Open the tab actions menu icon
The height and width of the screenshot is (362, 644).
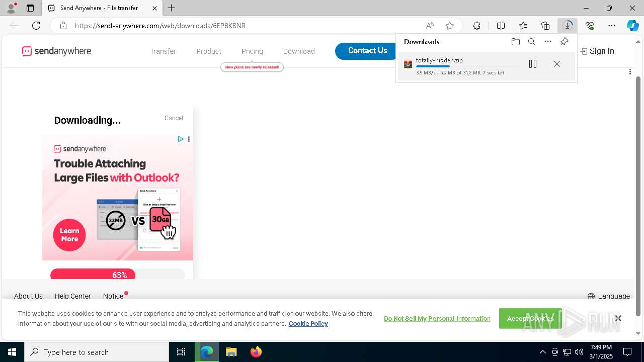tap(30, 8)
